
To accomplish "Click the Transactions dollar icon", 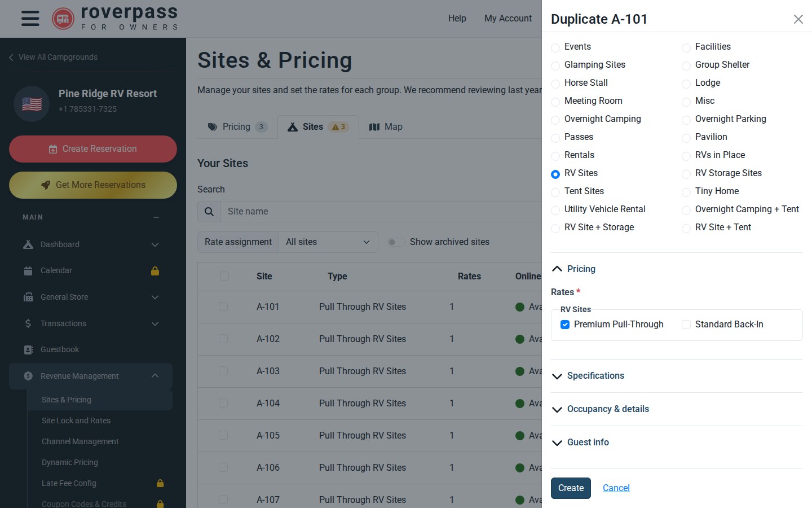I will click(28, 323).
